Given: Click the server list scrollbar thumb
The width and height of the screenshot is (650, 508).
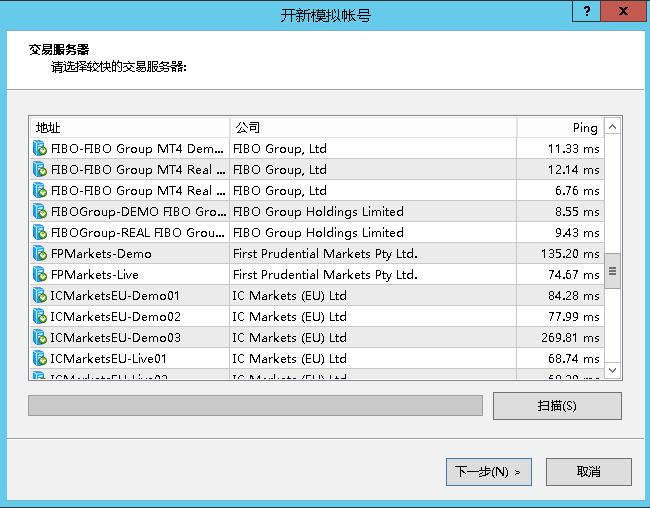Looking at the screenshot, I should coord(612,271).
